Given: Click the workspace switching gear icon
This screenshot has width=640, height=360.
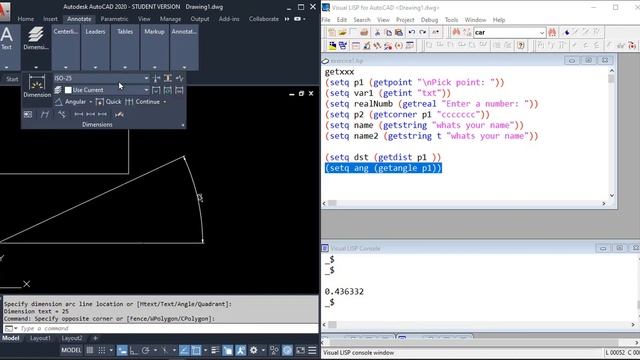Looking at the screenshot, I should point(253,350).
